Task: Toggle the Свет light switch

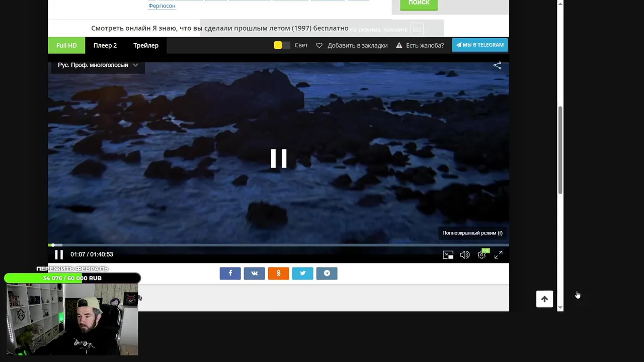Action: (x=282, y=45)
